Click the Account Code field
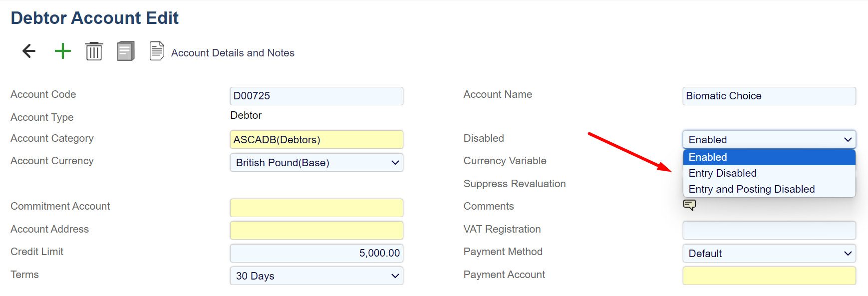868x296 pixels. [316, 96]
